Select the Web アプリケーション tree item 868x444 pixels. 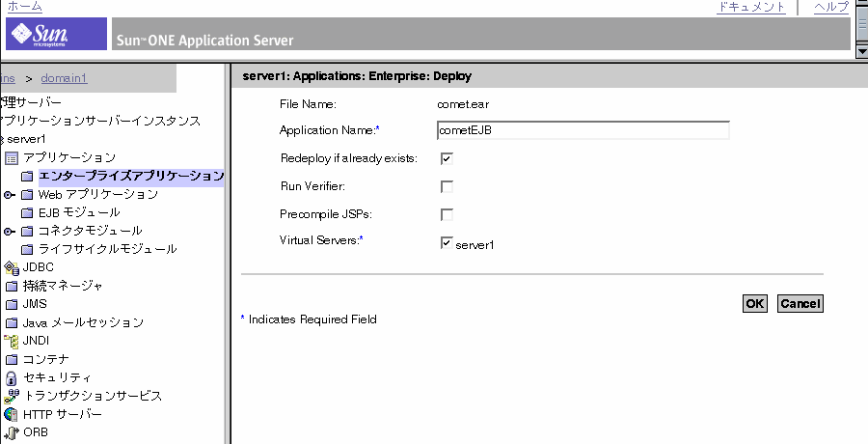point(98,195)
